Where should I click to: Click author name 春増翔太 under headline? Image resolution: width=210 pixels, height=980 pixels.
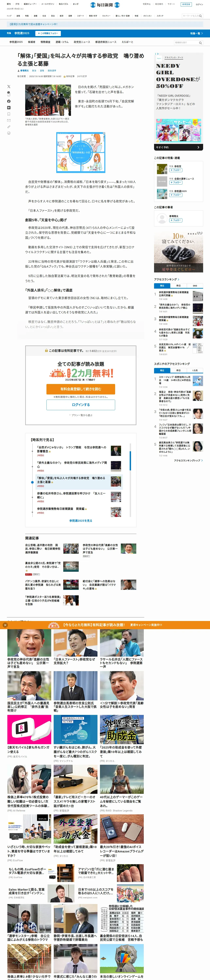tap(24, 71)
